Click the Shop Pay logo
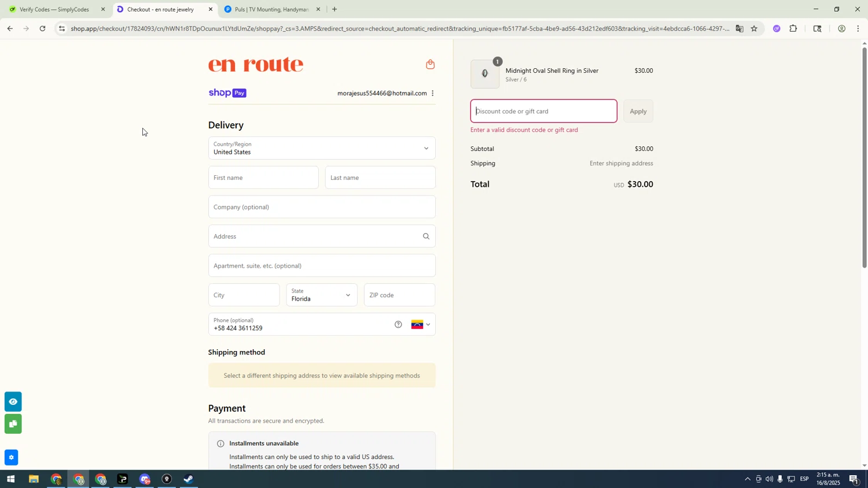The width and height of the screenshot is (868, 488). pos(227,93)
